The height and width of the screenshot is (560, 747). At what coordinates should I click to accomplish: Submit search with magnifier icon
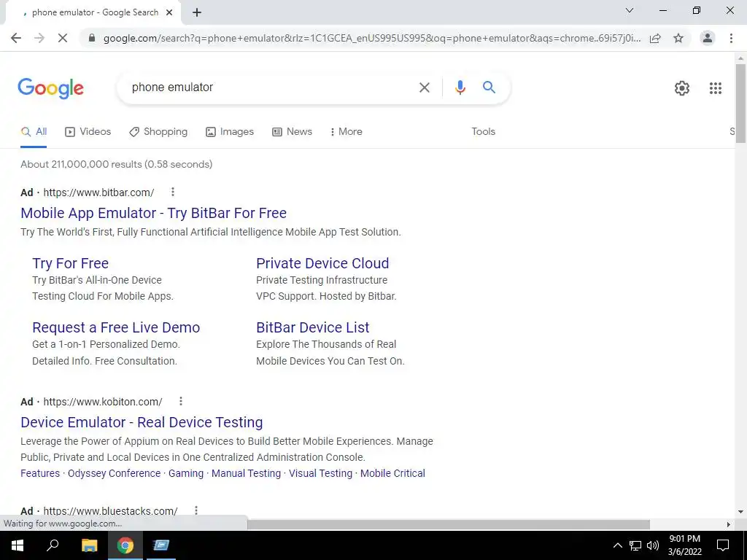(489, 87)
